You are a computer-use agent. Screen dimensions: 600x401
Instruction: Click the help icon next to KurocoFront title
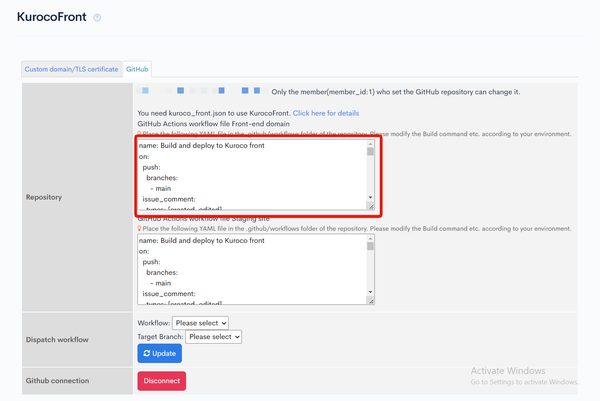pyautogui.click(x=97, y=17)
